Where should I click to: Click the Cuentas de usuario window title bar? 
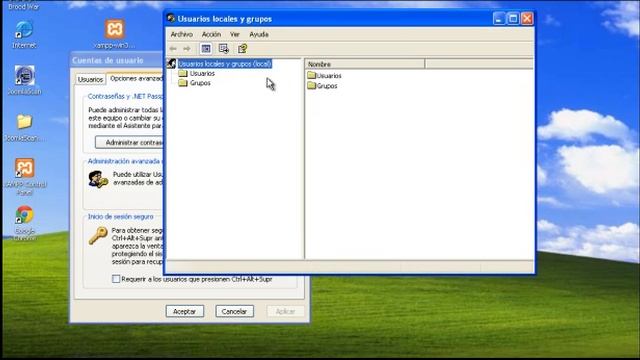pos(117,60)
